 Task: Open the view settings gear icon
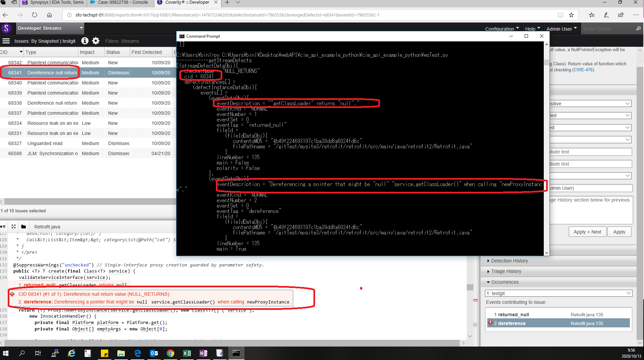click(96, 41)
